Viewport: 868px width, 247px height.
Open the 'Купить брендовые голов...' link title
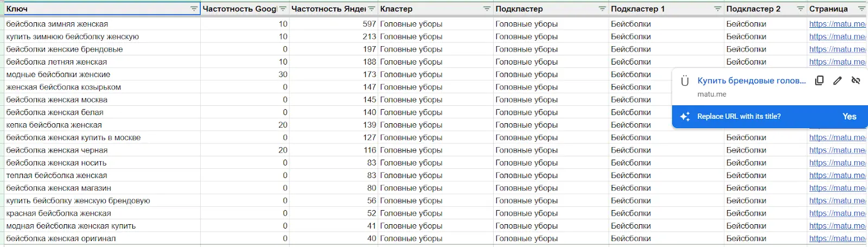click(751, 80)
